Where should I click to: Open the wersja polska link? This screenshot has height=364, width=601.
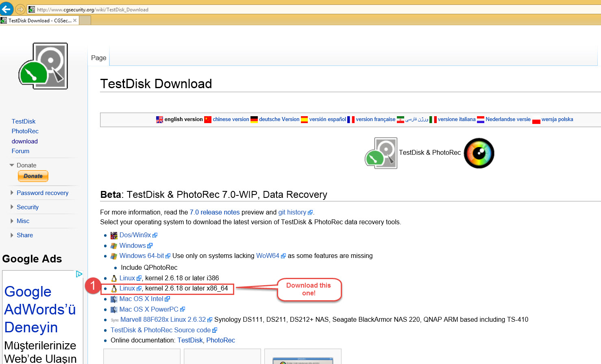coord(557,119)
